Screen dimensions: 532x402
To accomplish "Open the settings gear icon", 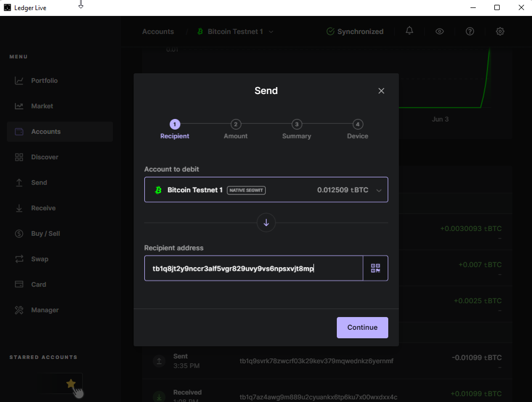I will tap(500, 31).
